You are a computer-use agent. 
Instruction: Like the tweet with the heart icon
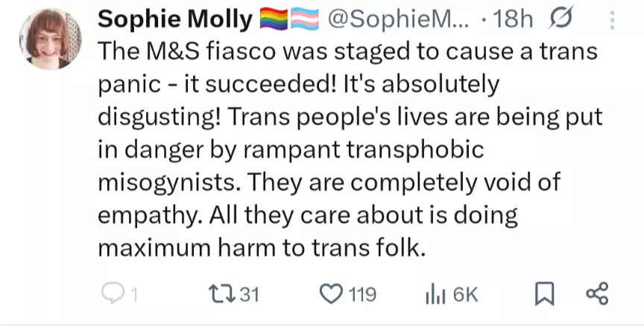click(x=329, y=294)
